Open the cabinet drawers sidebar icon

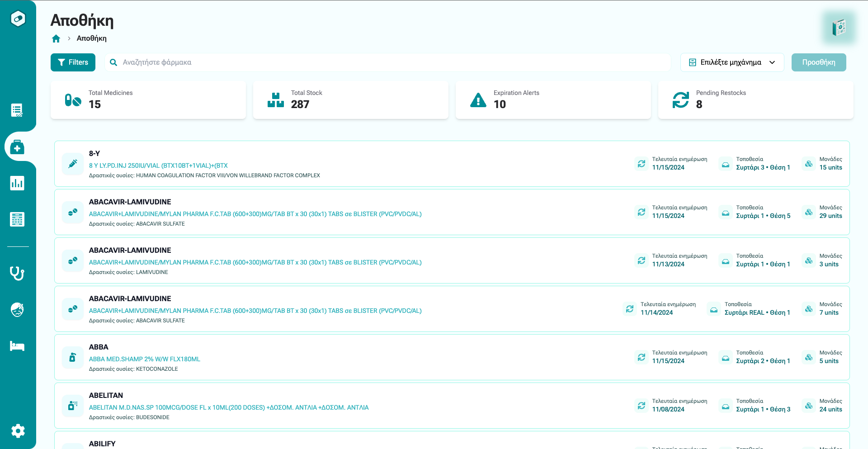coord(17,219)
